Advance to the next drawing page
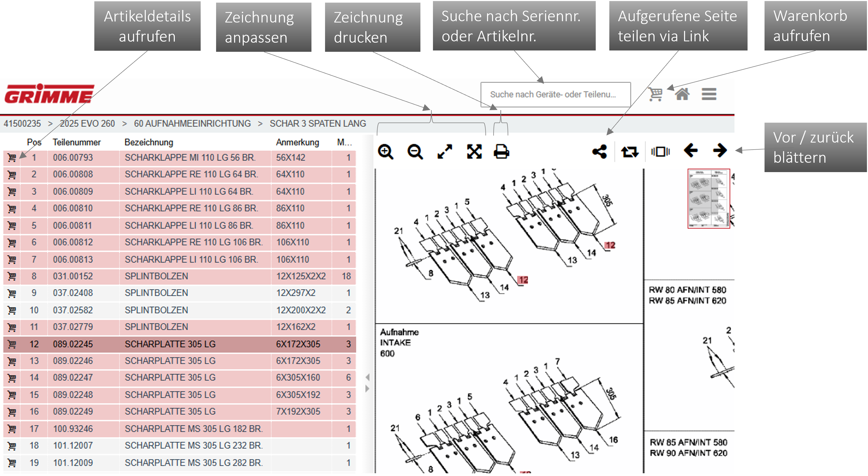This screenshot has width=868, height=476. click(x=720, y=150)
